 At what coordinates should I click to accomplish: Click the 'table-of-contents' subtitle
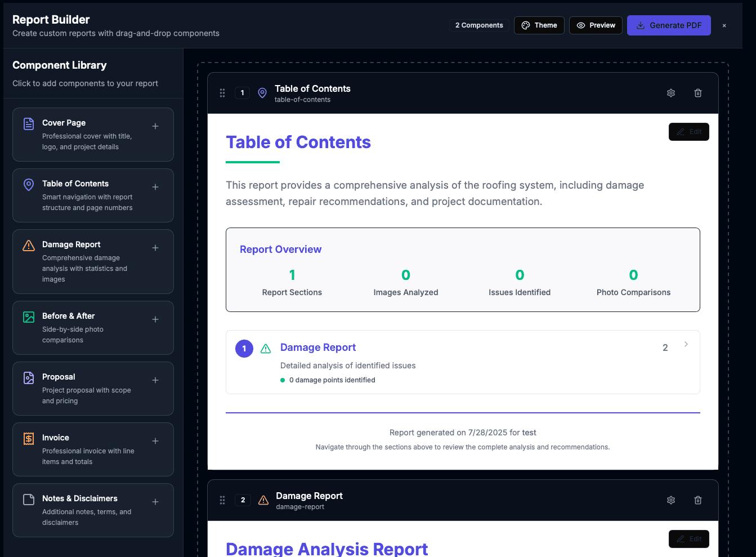302,100
